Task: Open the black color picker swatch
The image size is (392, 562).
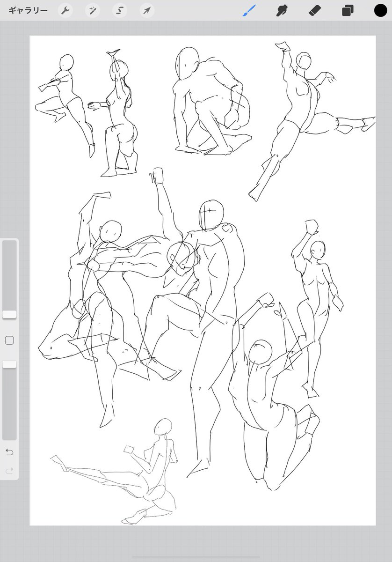Action: coord(380,10)
